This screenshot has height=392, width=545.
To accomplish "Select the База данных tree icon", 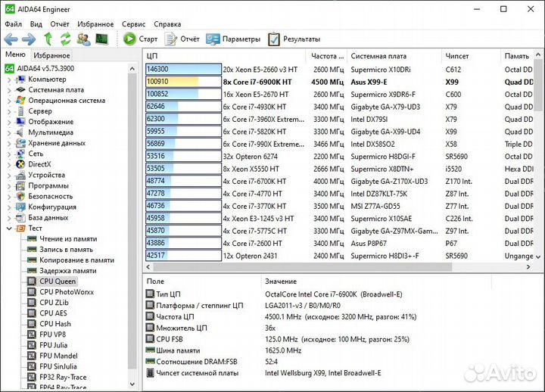I will (20, 217).
